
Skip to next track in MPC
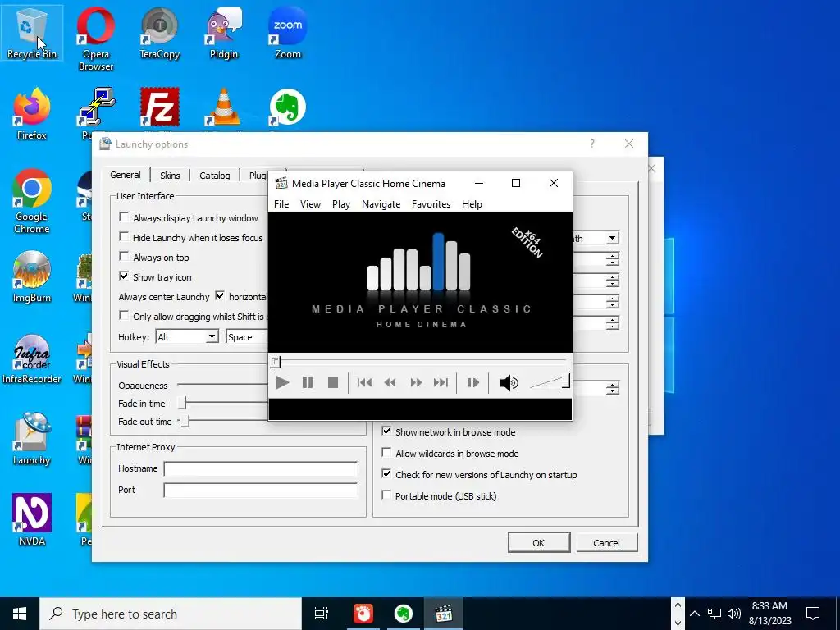click(x=441, y=382)
